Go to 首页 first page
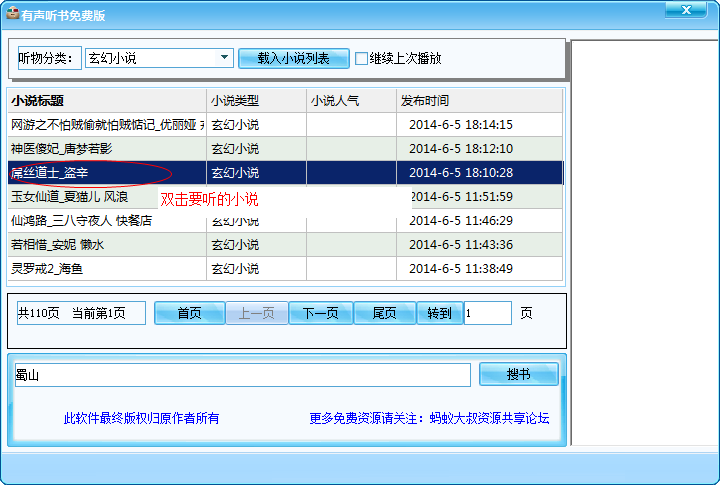This screenshot has height=485, width=720. pyautogui.click(x=189, y=313)
